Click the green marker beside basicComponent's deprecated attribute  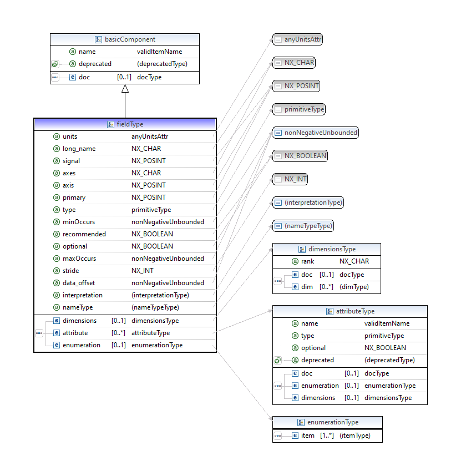(55, 64)
